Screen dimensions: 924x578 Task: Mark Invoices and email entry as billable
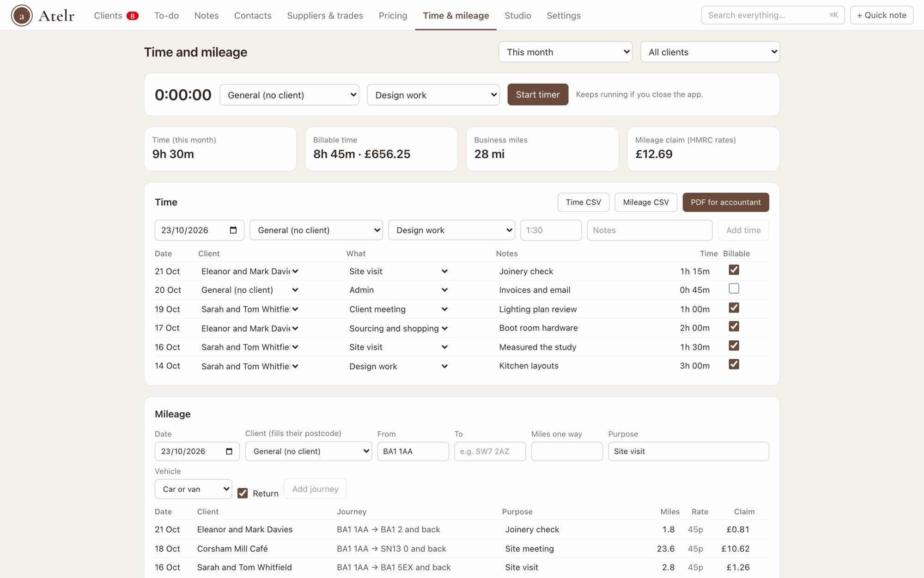click(734, 289)
